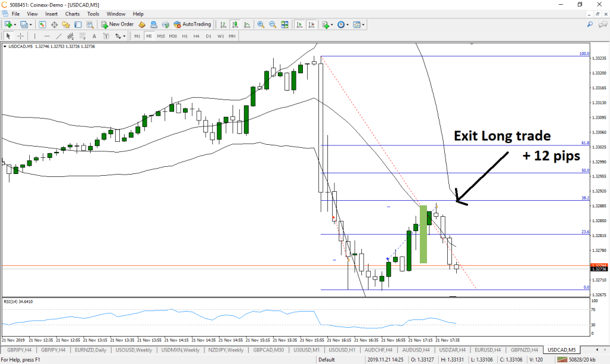Toggle the AutoTrading button
Viewport: 610px width, 364px height.
pos(192,24)
